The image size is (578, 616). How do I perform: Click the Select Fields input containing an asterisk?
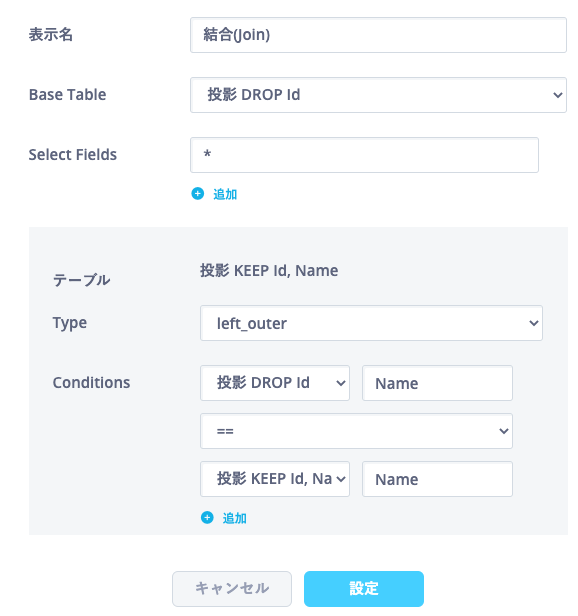tap(364, 155)
